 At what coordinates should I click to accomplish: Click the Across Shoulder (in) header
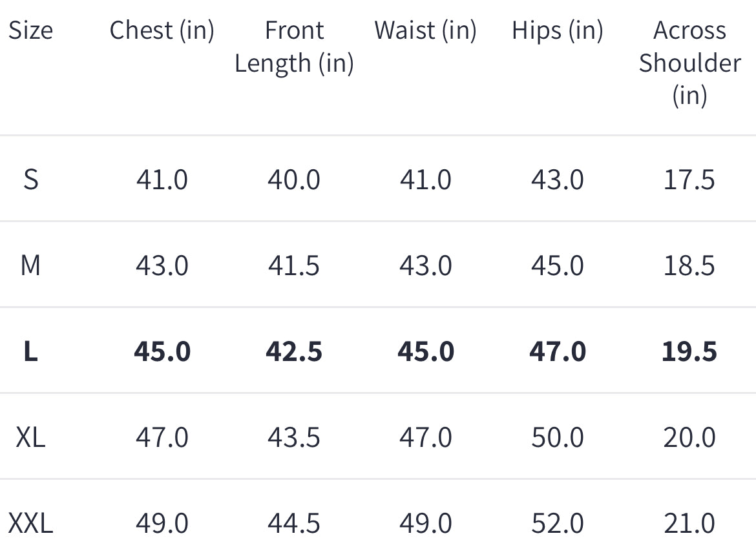click(x=689, y=63)
